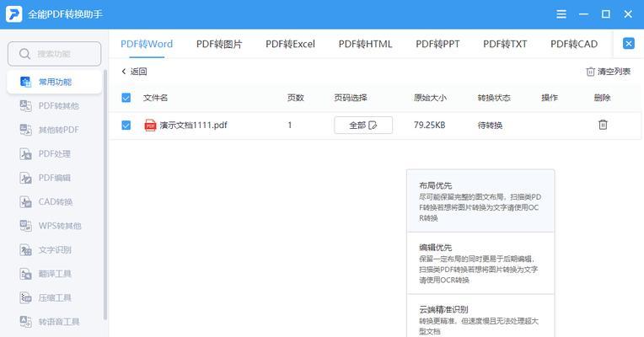Click the PDF编辑 sidebar icon

[25, 178]
